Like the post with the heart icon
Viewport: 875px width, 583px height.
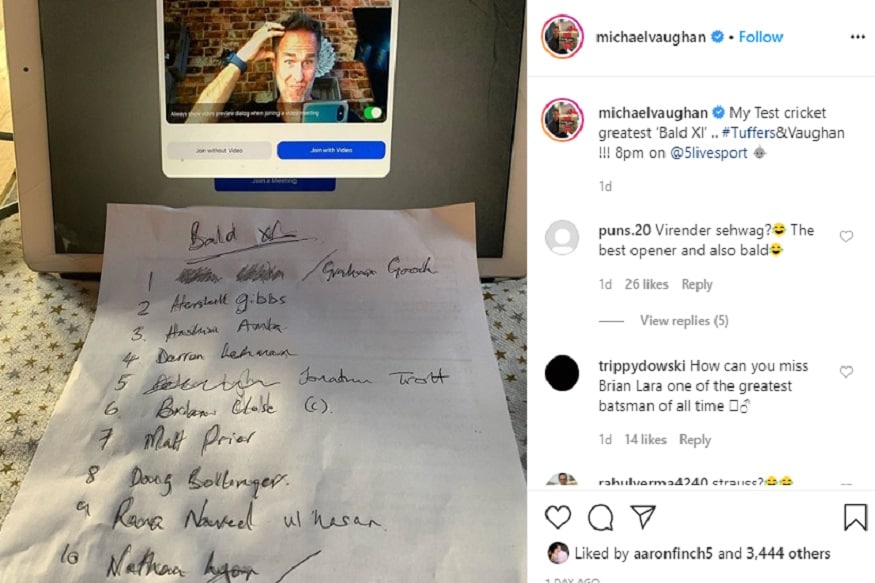coord(557,517)
